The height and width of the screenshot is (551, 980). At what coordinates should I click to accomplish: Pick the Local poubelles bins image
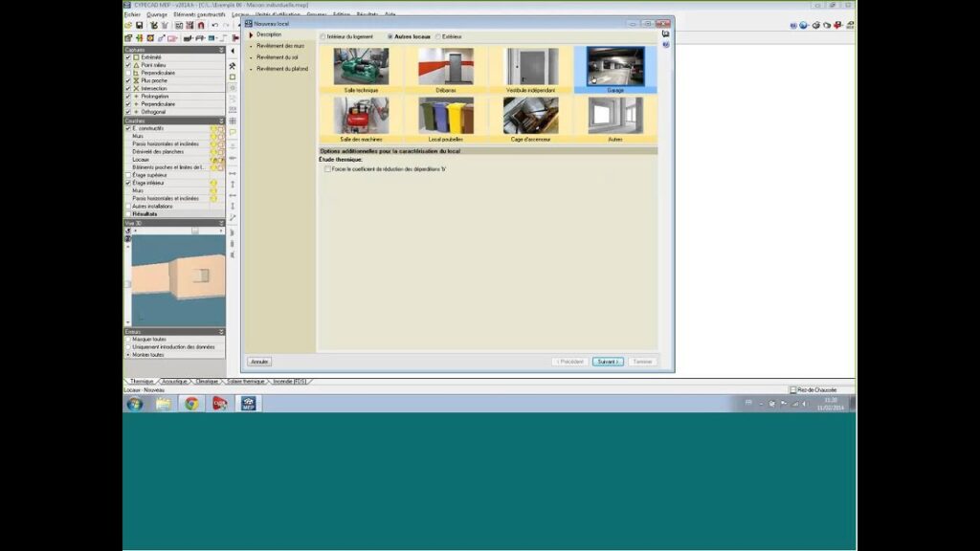click(445, 116)
